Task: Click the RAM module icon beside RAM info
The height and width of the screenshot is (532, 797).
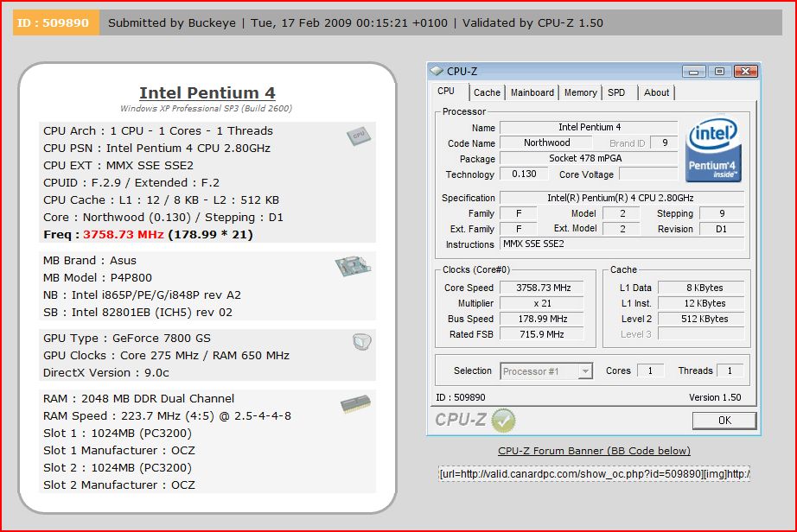Action: (355, 403)
